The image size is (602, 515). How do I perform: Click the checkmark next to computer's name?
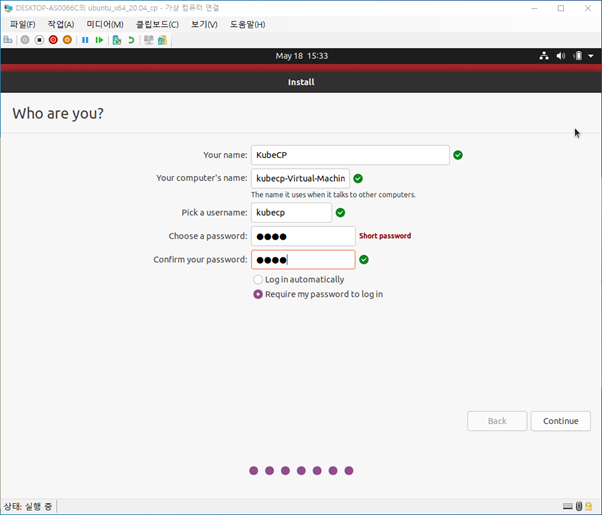pos(358,179)
